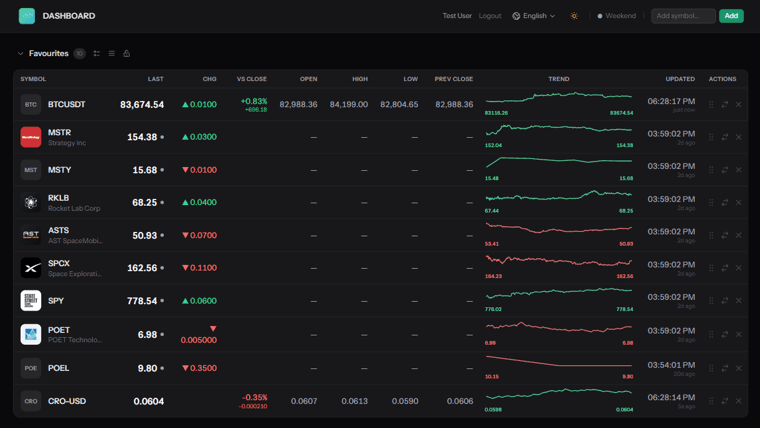Open the POEL trend sparkline

[x=559, y=367]
